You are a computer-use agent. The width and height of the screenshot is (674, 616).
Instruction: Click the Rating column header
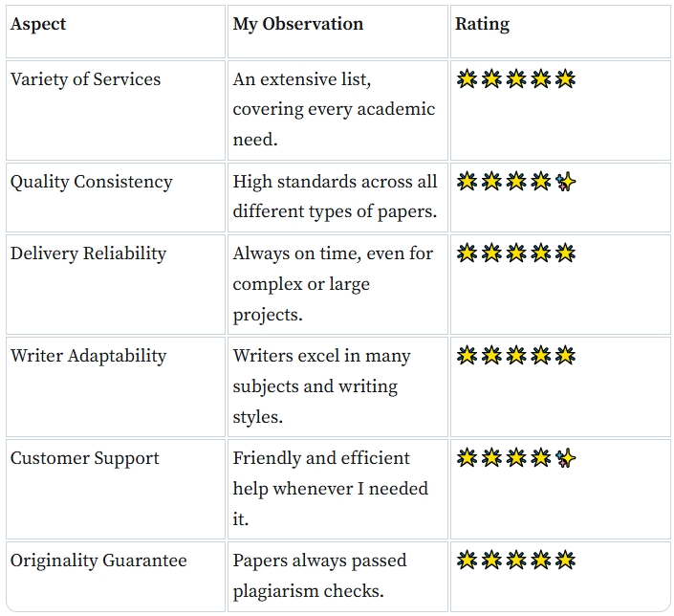(x=482, y=24)
